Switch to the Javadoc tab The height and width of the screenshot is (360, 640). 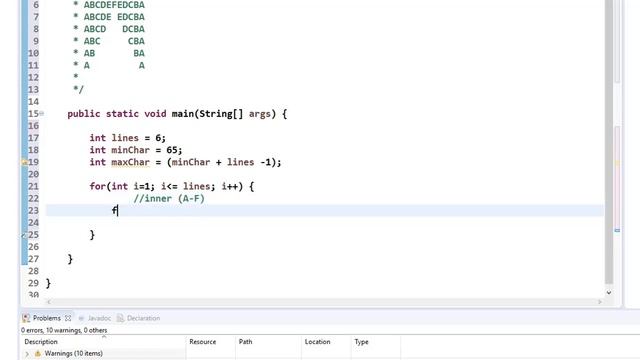[99, 318]
